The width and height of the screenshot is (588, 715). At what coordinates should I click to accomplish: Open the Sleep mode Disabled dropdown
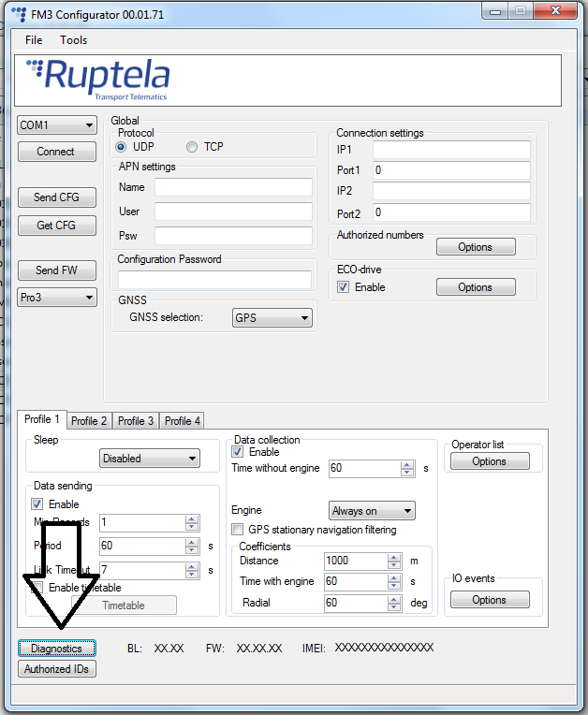(x=150, y=459)
